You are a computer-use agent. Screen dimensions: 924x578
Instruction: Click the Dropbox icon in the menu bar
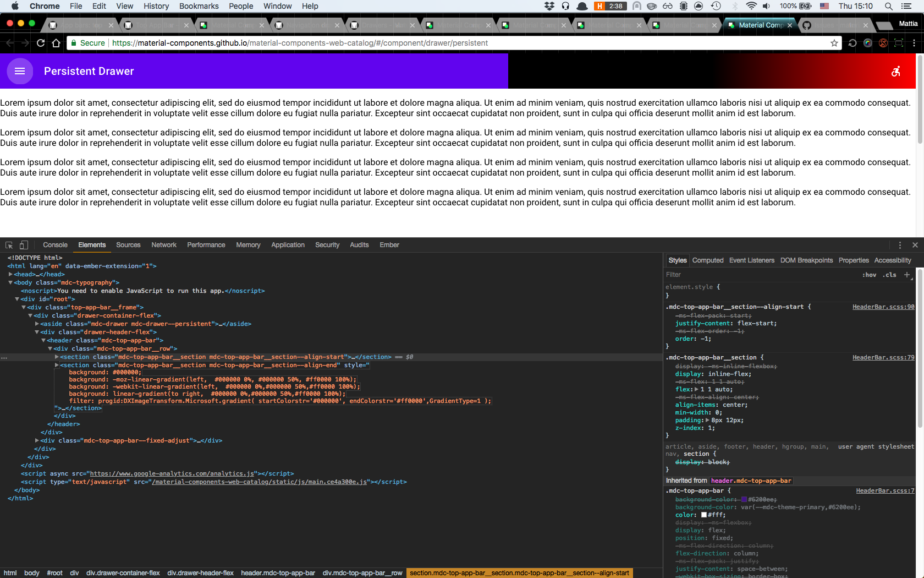[549, 6]
